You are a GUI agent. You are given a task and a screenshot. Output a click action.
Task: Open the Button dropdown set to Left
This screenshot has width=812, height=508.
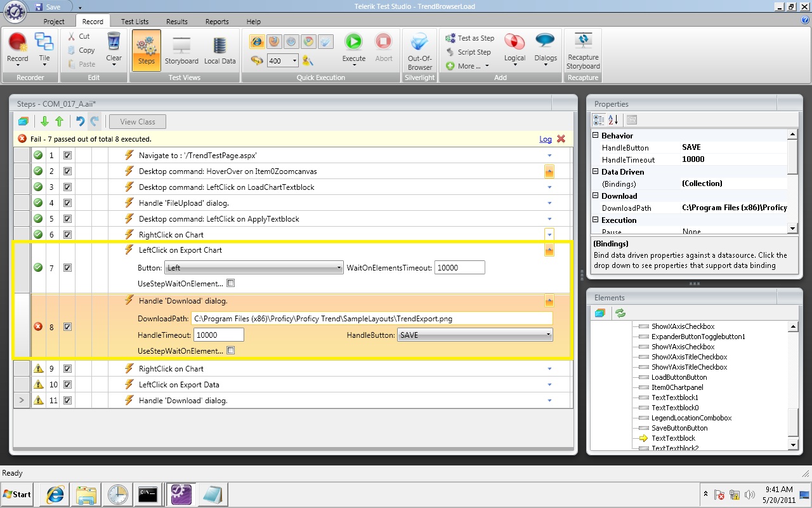coord(254,268)
